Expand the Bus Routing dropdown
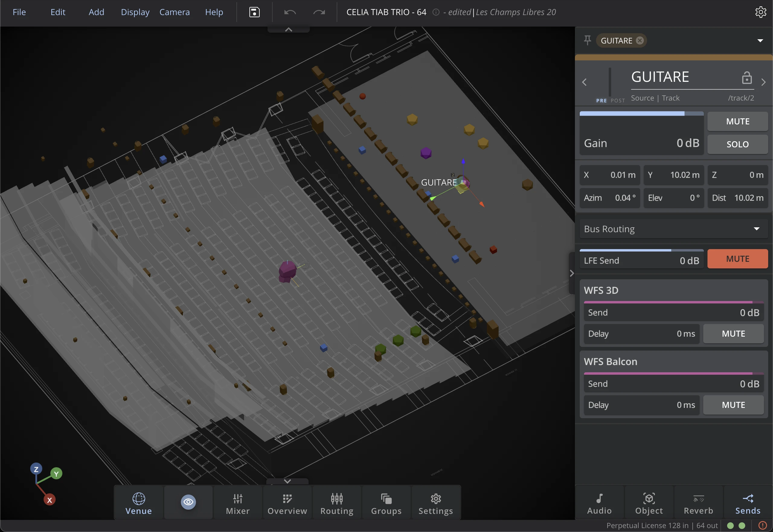The height and width of the screenshot is (532, 773). [674, 229]
